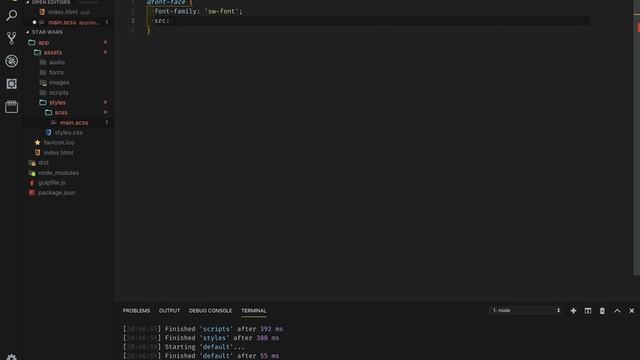Select the '1: node' terminal dropdown
The height and width of the screenshot is (360, 640).
click(x=526, y=311)
